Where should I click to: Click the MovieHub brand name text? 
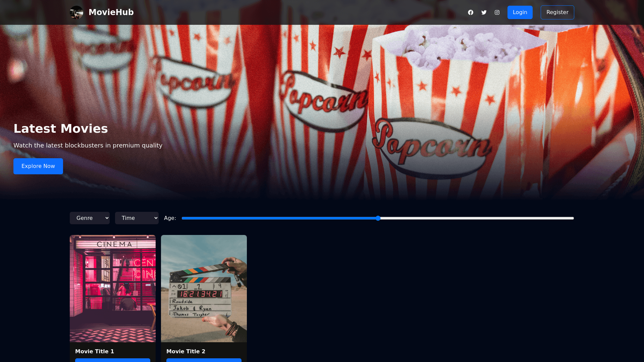tap(111, 12)
